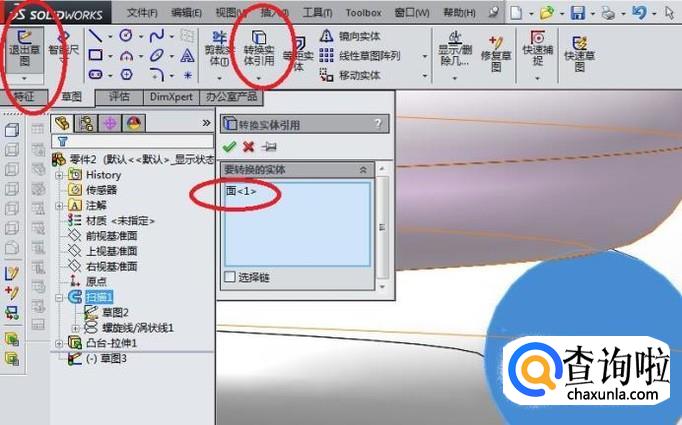This screenshot has width=682, height=425.
Task: Select the Straight Slot tool
Action: (x=95, y=75)
